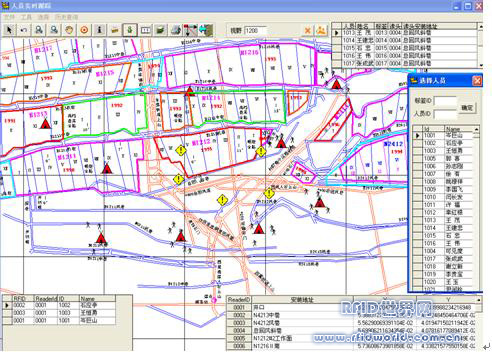Click the undo arrow toolbar icon
Image resolution: width=492 pixels, height=360 pixels.
pos(24,30)
